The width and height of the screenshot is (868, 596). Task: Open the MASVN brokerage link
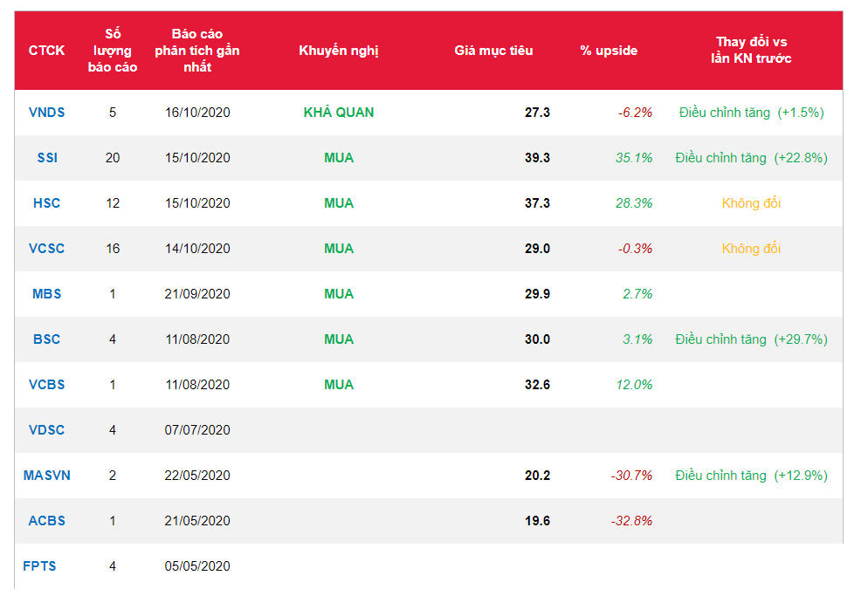coord(46,476)
